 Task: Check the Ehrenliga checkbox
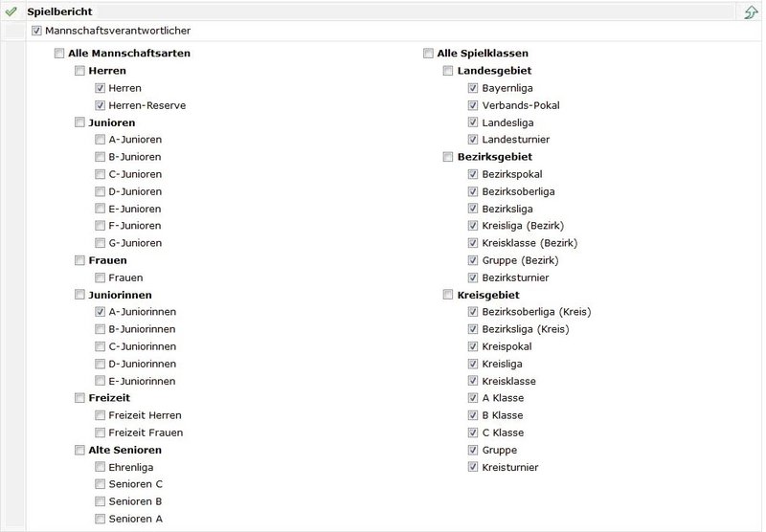[101, 467]
